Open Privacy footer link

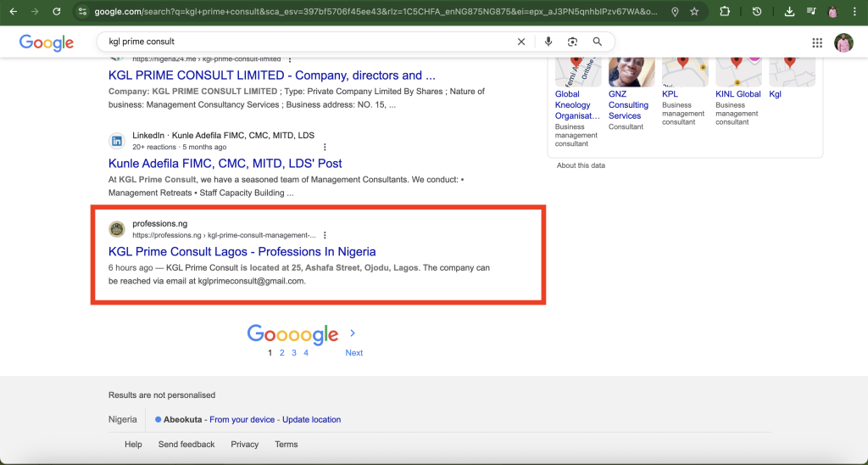point(245,445)
